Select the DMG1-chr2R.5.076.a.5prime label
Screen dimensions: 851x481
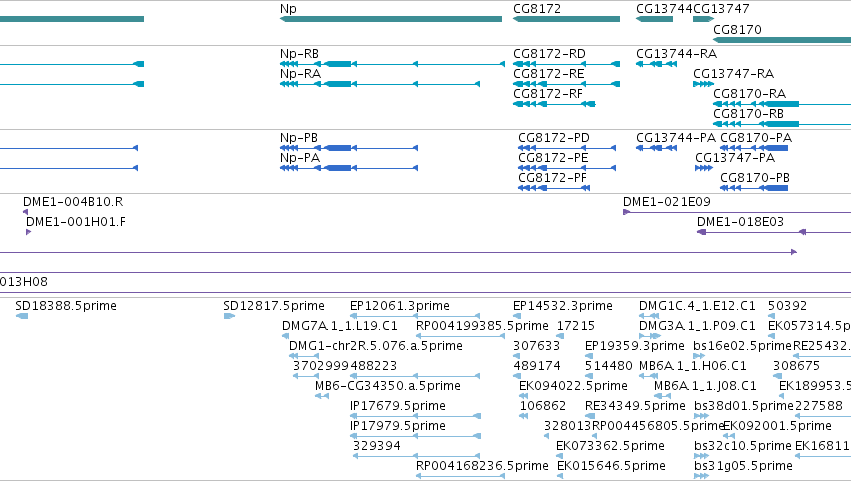pos(376,346)
